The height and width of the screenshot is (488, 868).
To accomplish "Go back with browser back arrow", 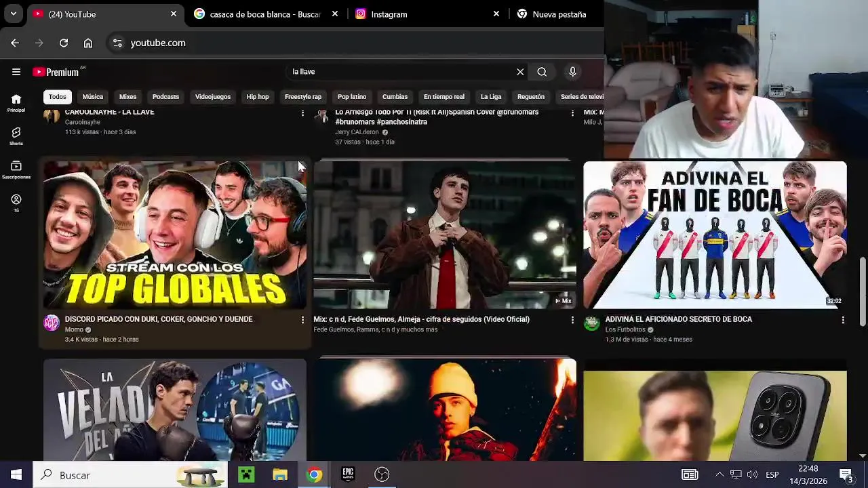I will (15, 43).
